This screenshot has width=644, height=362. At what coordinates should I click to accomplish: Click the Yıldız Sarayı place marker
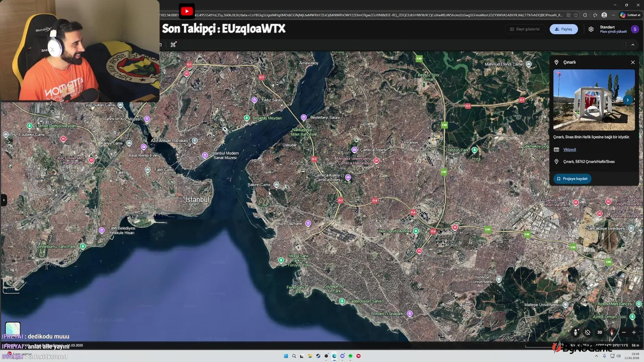pyautogui.click(x=255, y=100)
